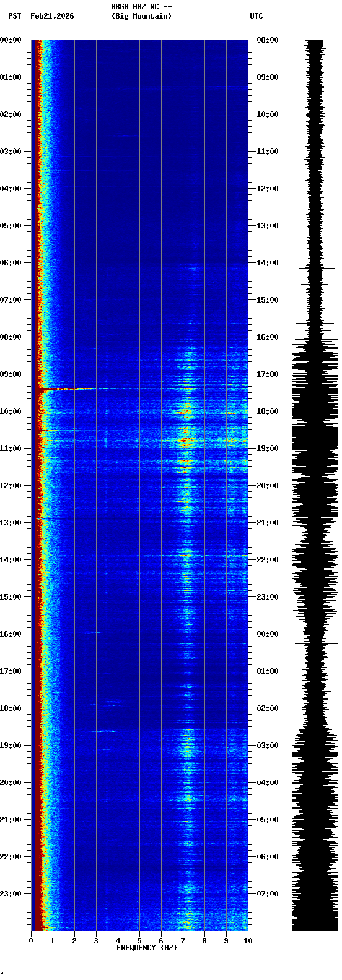This screenshot has width=342, height=980.
Task: Click the UTC '20:00' time label
Action: coord(268,486)
